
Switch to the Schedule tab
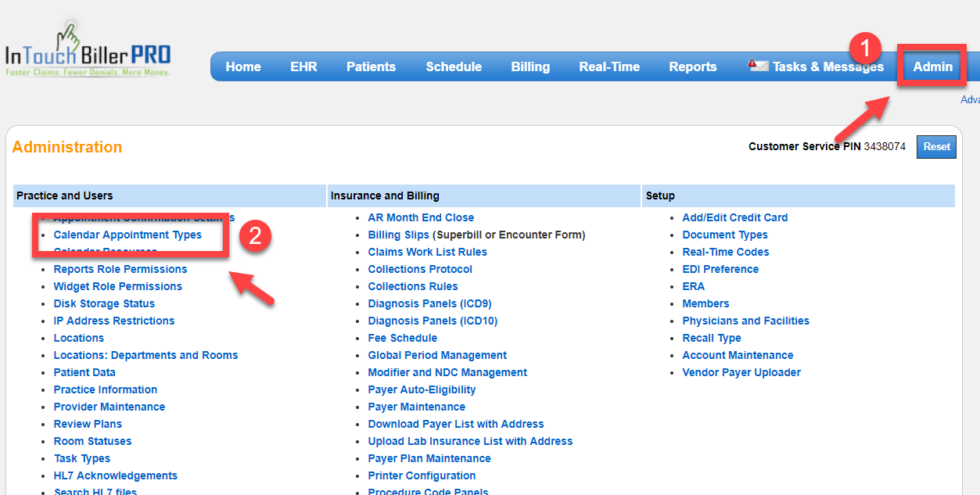coord(454,66)
